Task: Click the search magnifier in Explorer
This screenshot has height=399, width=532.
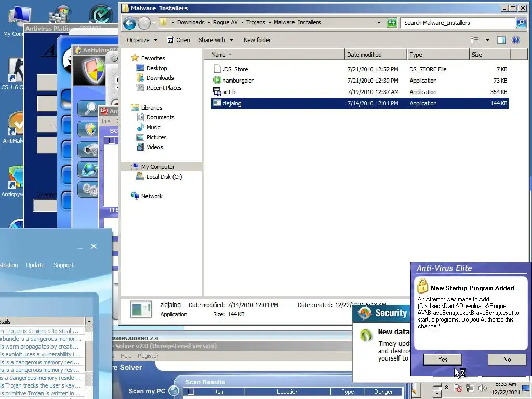Action: pyautogui.click(x=521, y=23)
